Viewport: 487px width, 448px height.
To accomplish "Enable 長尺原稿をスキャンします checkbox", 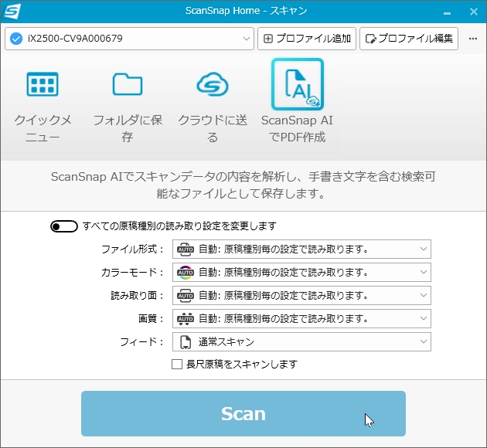I will point(177,364).
